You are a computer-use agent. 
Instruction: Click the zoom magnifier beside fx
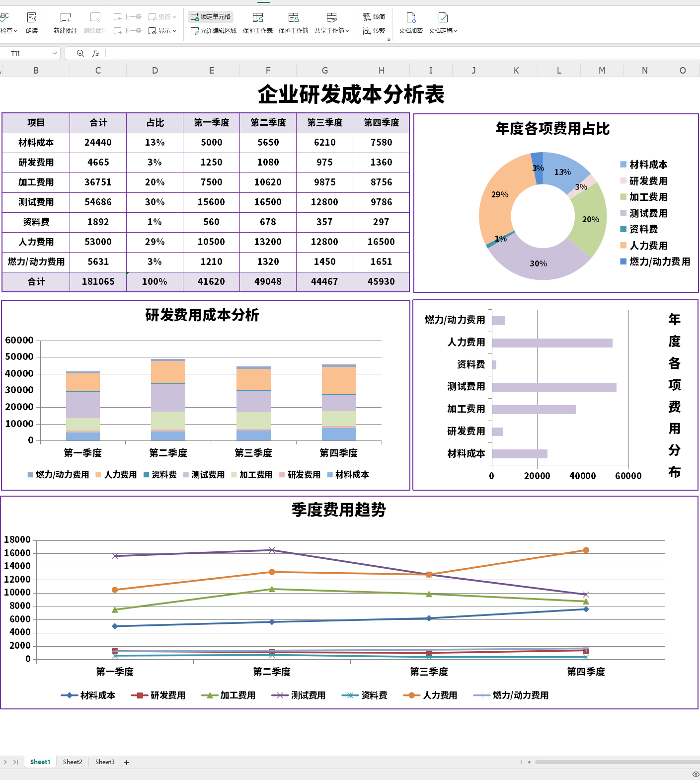pyautogui.click(x=80, y=53)
